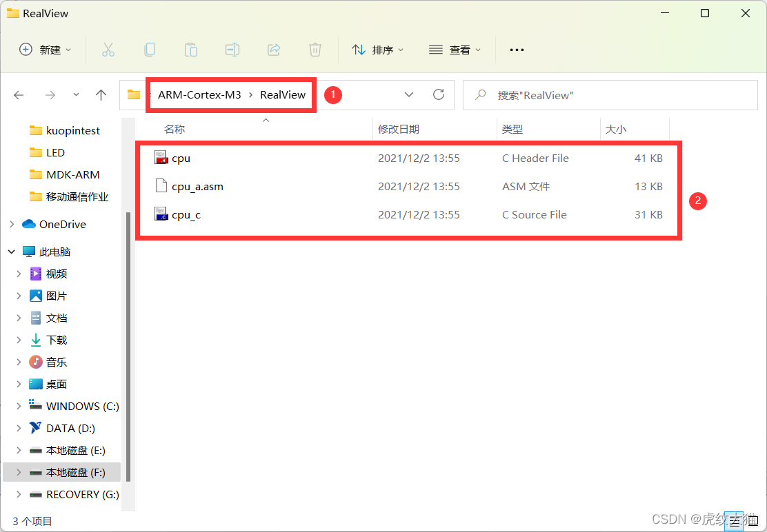The height and width of the screenshot is (532, 767).
Task: Expand the OneDrive tree node
Action: pyautogui.click(x=12, y=224)
